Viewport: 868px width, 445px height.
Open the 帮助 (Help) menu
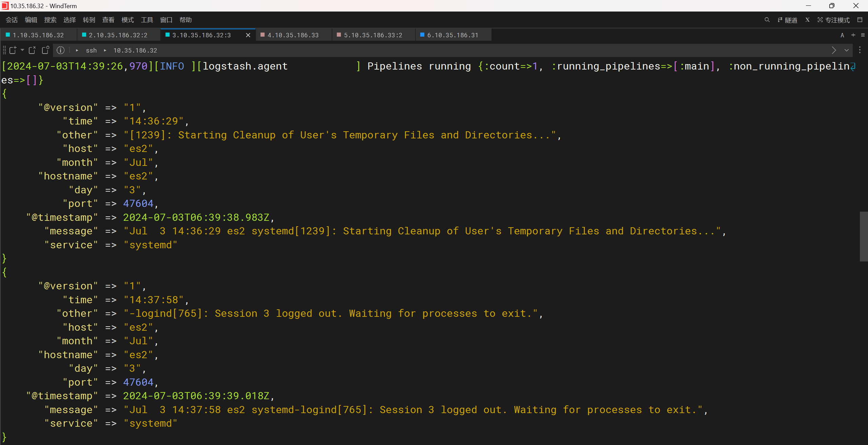tap(186, 20)
